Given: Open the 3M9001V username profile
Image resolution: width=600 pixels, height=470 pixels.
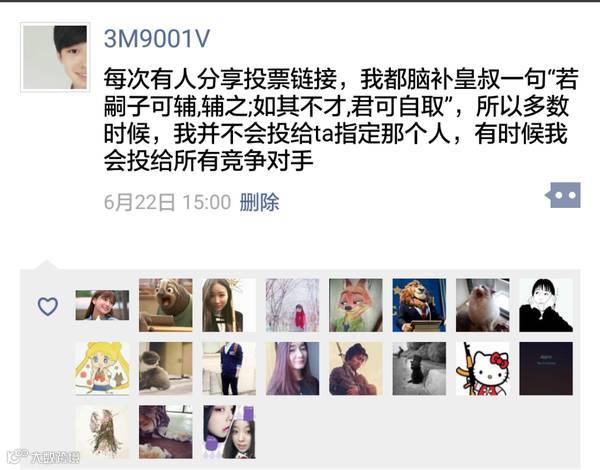Looking at the screenshot, I should coord(157,38).
